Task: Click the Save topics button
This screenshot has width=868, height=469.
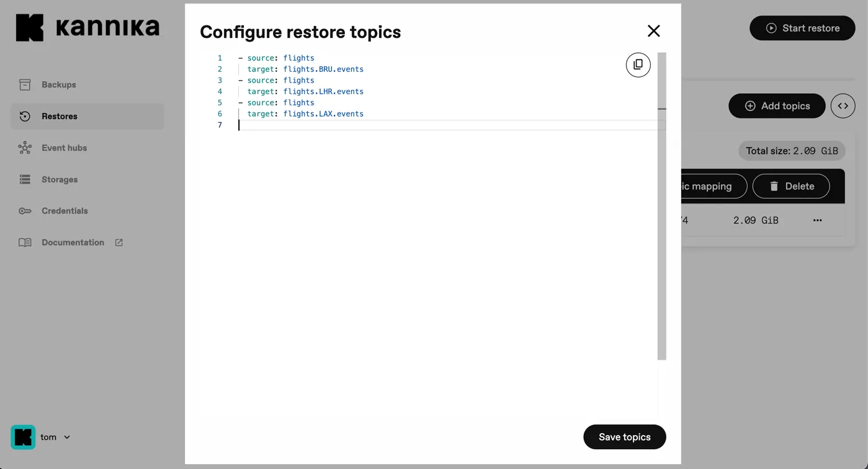Action: pos(624,437)
